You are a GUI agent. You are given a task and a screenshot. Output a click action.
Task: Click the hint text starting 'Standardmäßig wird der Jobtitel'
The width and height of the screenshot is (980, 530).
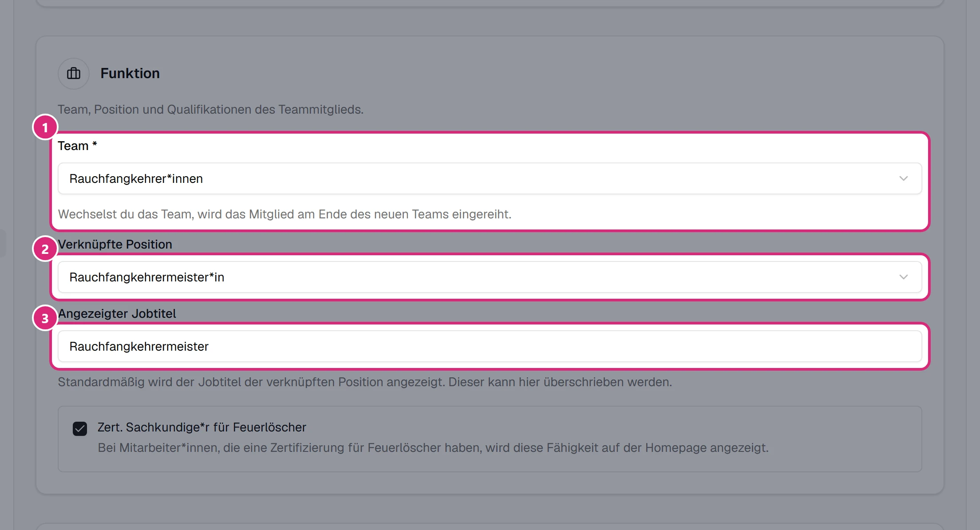coord(365,382)
